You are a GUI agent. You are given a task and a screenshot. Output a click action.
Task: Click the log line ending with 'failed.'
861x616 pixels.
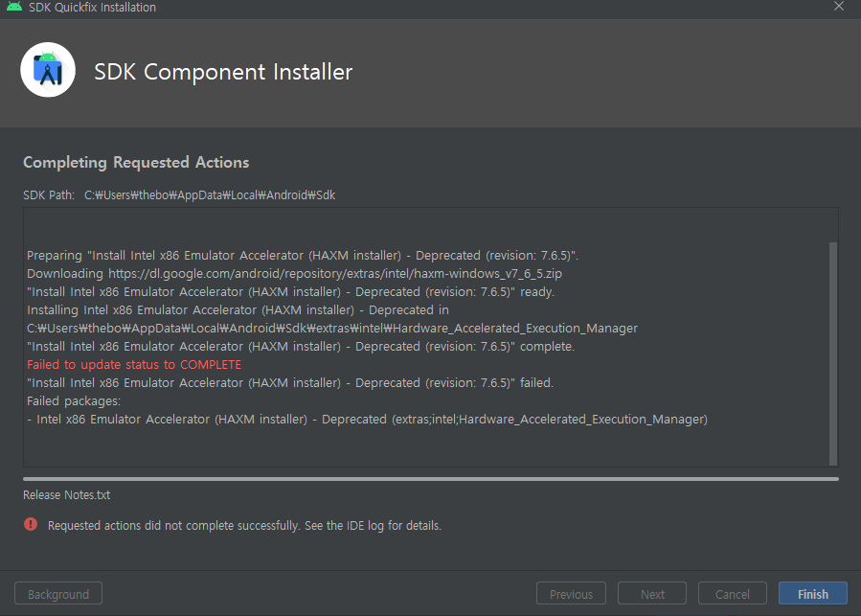290,383
